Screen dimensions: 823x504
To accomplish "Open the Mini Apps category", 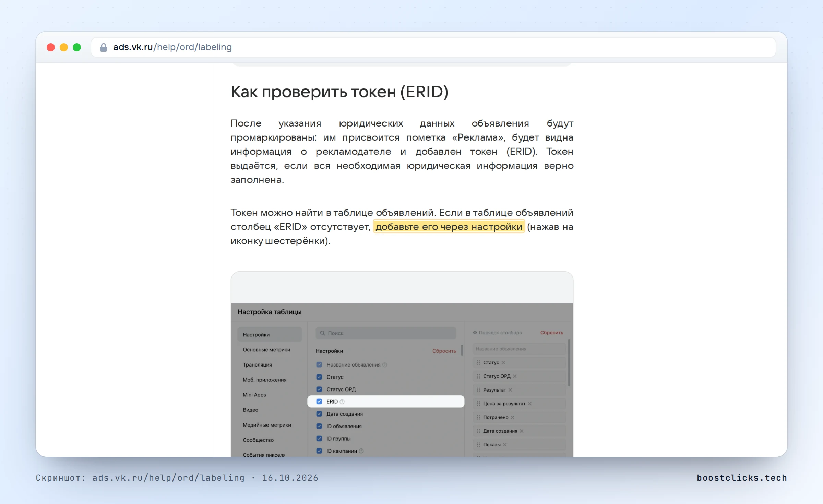I will (254, 395).
